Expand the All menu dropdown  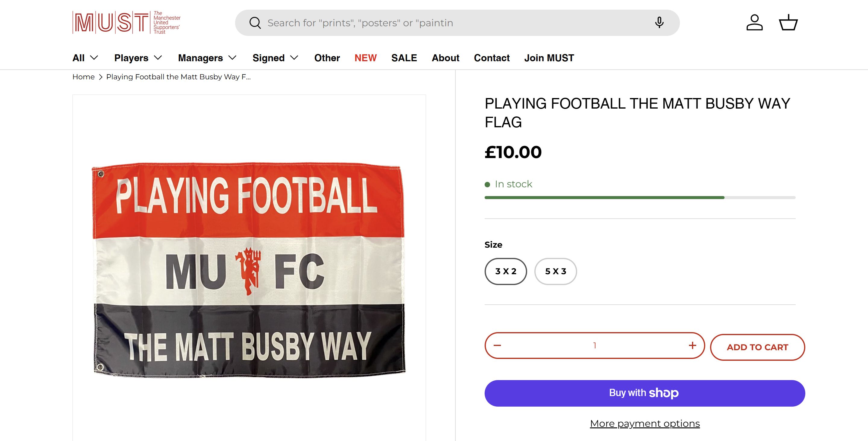click(x=85, y=58)
